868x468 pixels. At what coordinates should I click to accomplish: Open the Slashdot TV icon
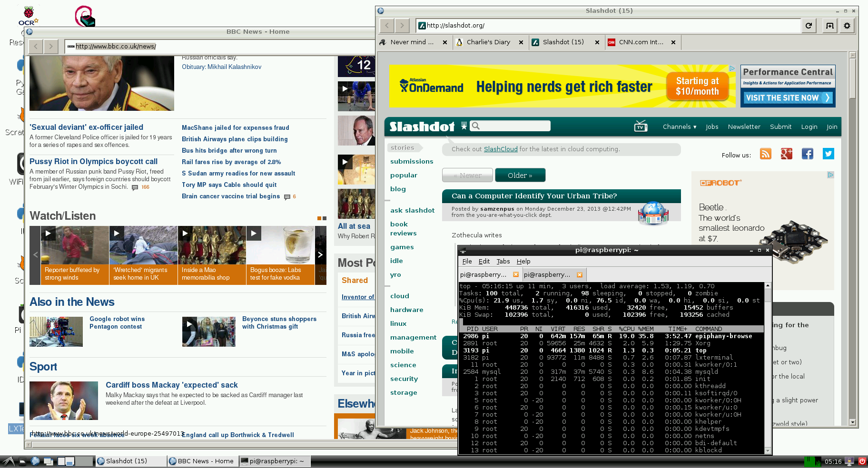pos(641,127)
